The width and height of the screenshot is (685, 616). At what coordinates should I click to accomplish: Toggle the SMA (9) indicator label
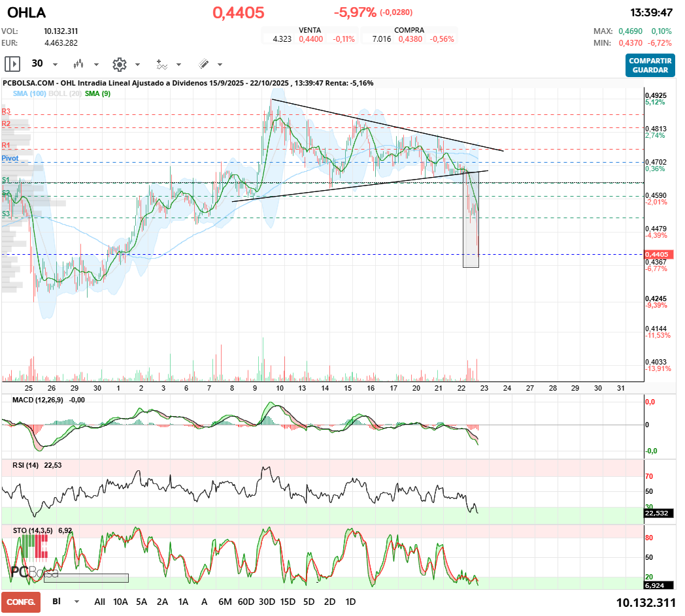(98, 93)
